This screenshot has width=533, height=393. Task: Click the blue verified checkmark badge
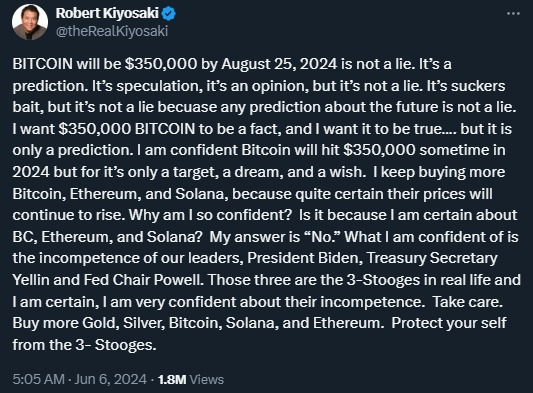[169, 14]
